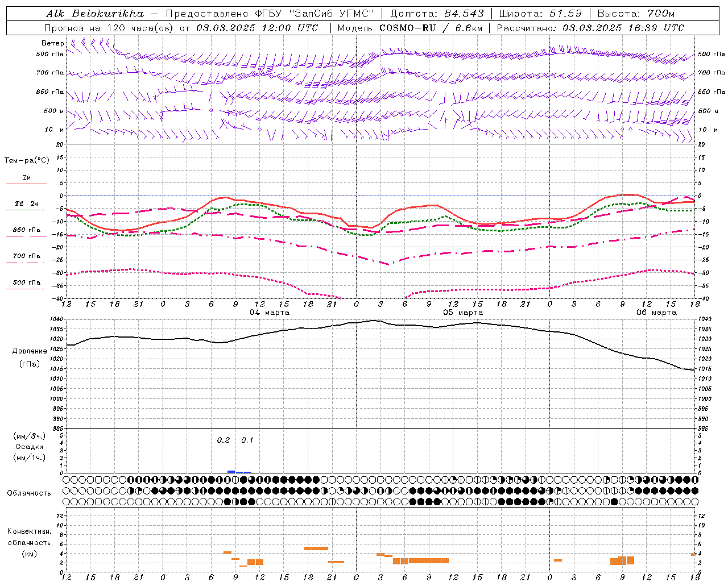Click the Тем-ра(°C) panel label

[x=27, y=161]
